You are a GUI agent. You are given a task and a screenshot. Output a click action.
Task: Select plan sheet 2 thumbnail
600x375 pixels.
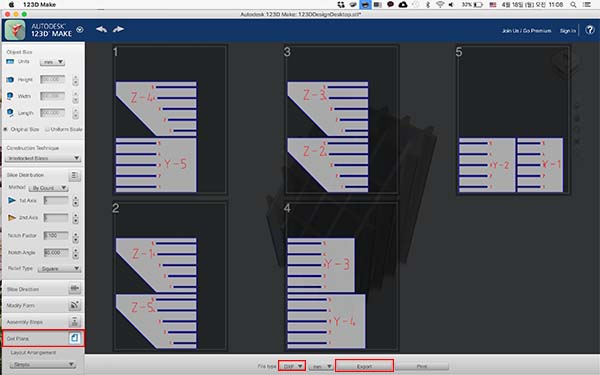(170, 276)
